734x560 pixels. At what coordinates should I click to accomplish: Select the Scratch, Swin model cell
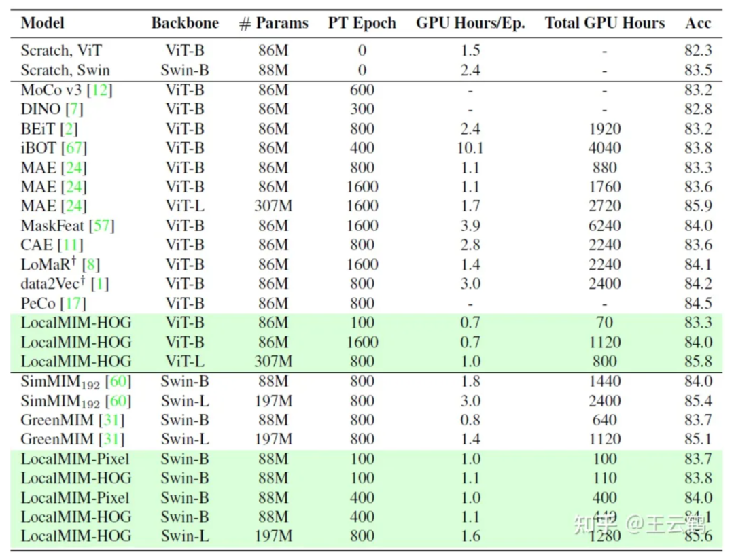click(65, 71)
